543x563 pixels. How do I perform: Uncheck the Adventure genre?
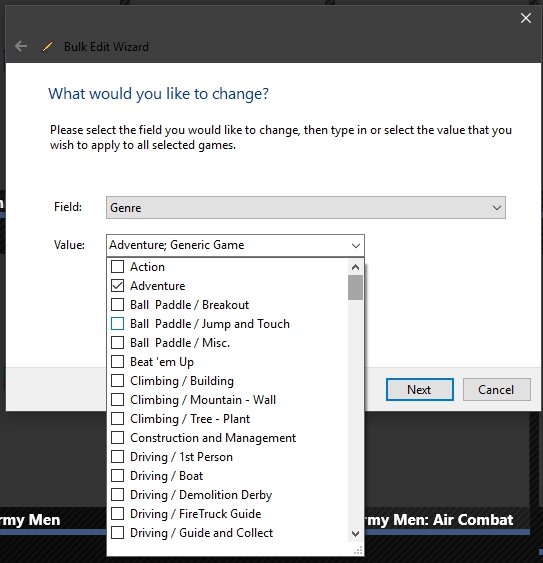(117, 286)
